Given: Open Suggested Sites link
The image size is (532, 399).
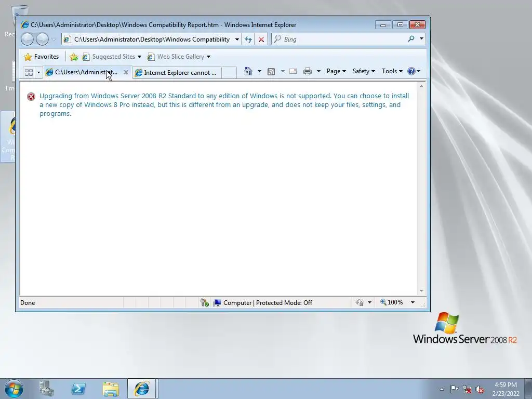Looking at the screenshot, I should point(112,57).
